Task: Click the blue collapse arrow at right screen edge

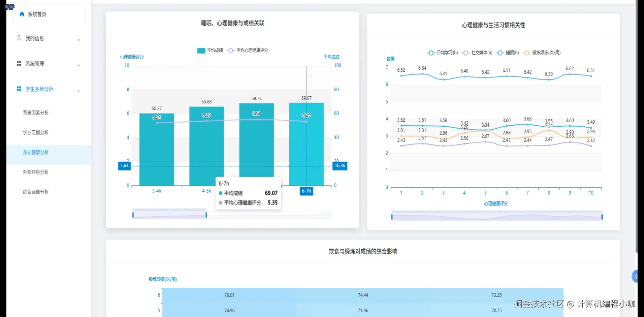Action: click(x=635, y=277)
